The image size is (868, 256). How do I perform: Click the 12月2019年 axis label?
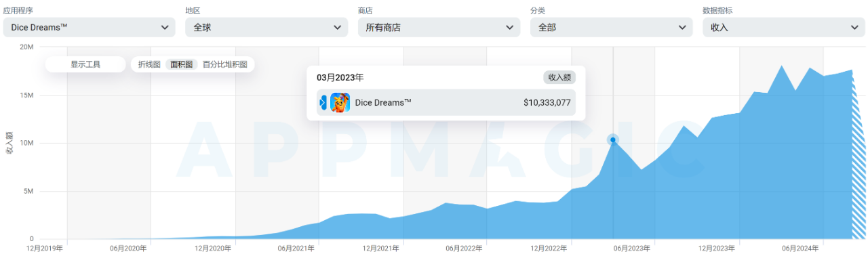coord(45,248)
